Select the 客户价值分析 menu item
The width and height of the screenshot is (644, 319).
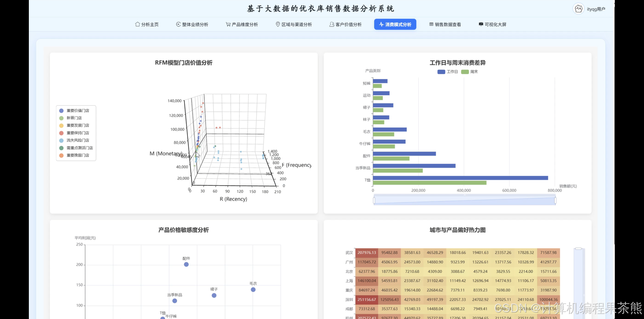345,24
